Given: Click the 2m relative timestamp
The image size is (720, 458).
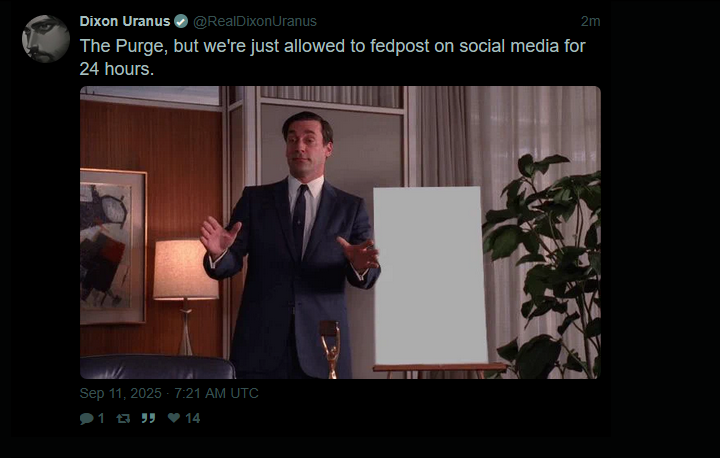Looking at the screenshot, I should pos(591,21).
